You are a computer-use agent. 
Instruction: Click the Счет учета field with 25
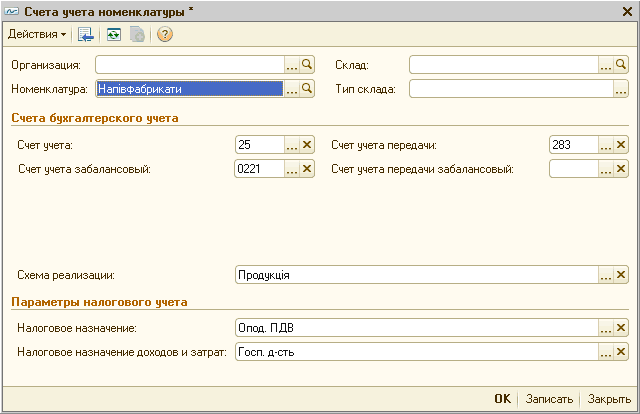[x=260, y=145]
